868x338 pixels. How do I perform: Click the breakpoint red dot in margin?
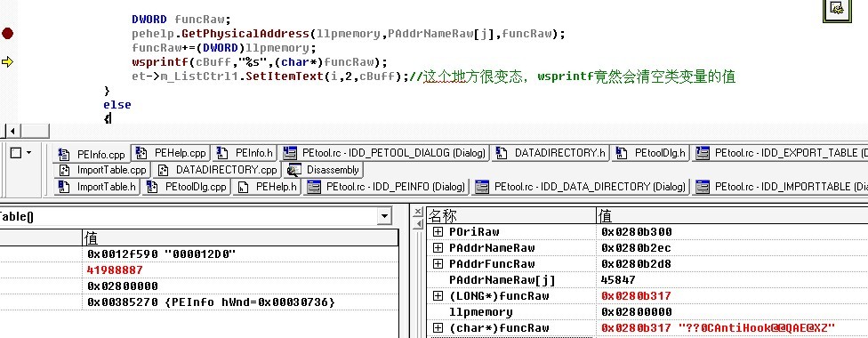click(7, 34)
